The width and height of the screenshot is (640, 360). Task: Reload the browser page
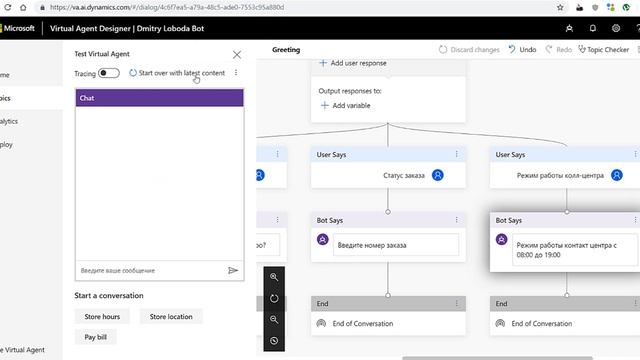pyautogui.click(x=7, y=7)
